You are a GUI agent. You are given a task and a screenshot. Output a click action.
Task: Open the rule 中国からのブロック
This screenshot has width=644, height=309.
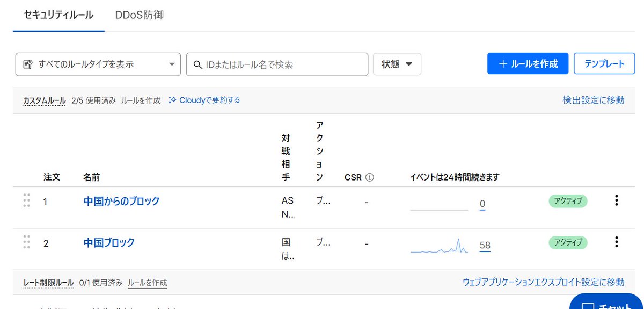(121, 202)
